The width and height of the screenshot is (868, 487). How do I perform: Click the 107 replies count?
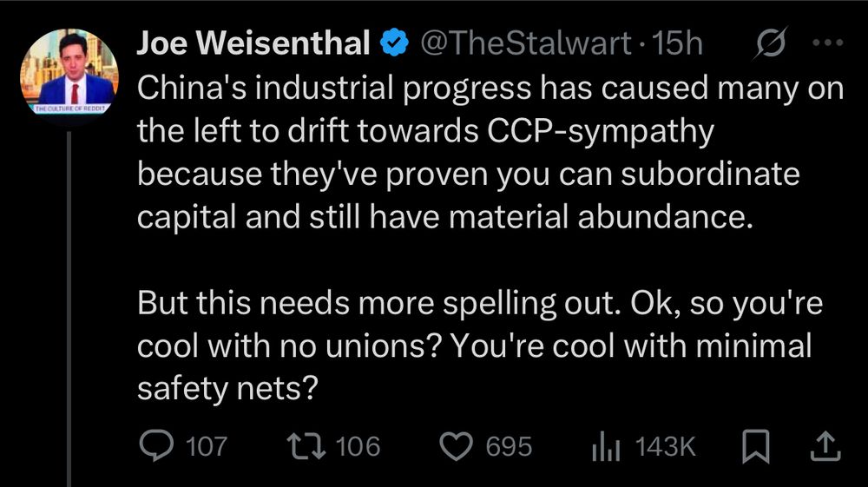pos(206,447)
